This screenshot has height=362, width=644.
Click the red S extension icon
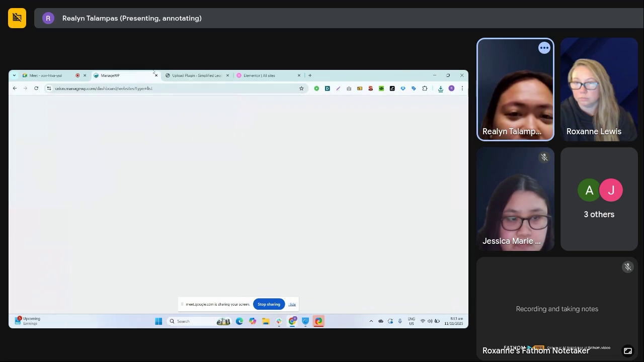[x=371, y=88]
